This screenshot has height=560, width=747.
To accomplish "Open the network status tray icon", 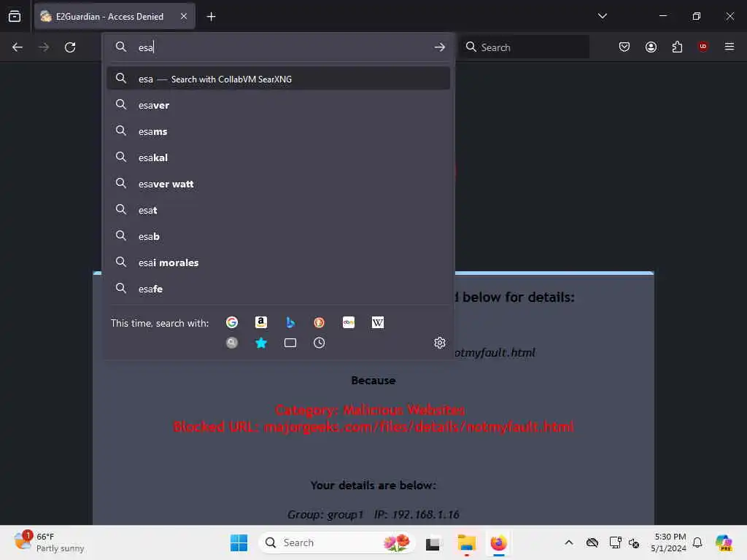I will pyautogui.click(x=615, y=542).
